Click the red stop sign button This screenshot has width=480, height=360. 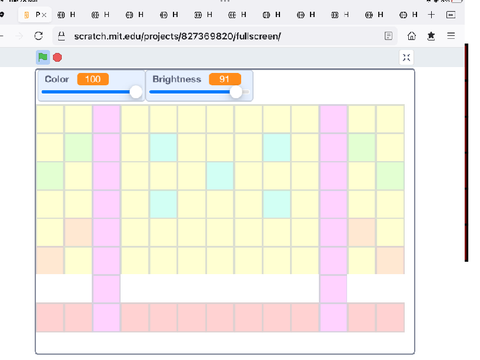click(x=57, y=58)
